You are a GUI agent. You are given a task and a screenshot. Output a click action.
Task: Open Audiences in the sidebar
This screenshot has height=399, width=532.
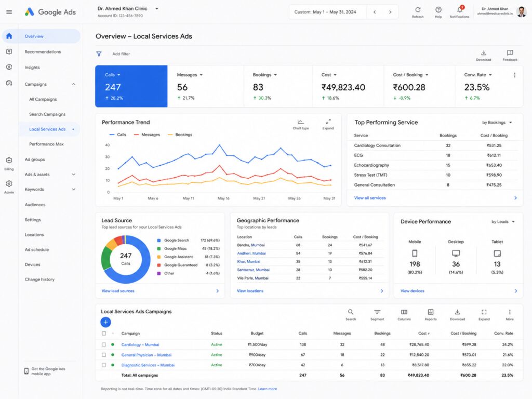coord(35,205)
